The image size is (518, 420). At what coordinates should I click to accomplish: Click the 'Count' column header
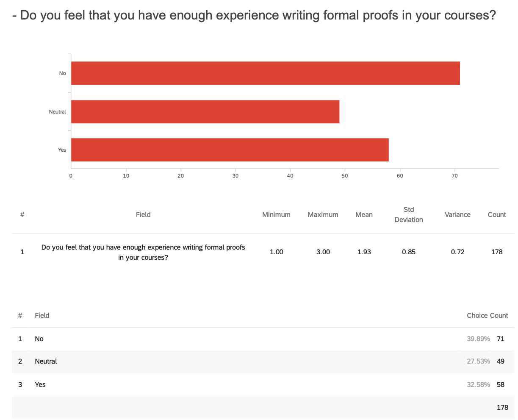point(497,214)
